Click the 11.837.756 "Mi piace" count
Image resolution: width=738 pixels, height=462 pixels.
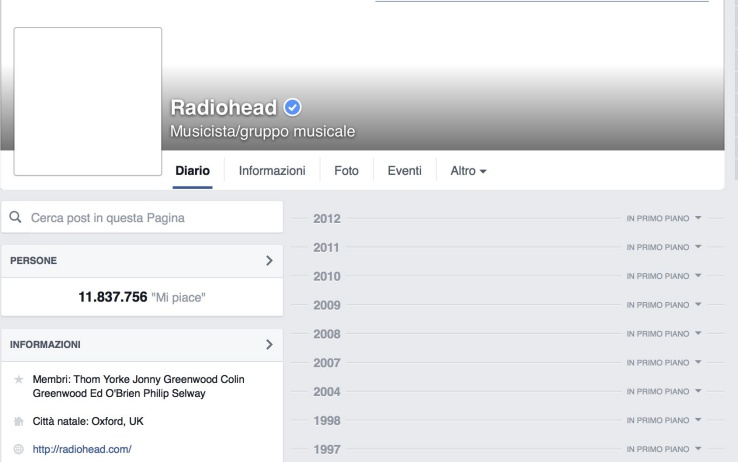click(x=142, y=297)
